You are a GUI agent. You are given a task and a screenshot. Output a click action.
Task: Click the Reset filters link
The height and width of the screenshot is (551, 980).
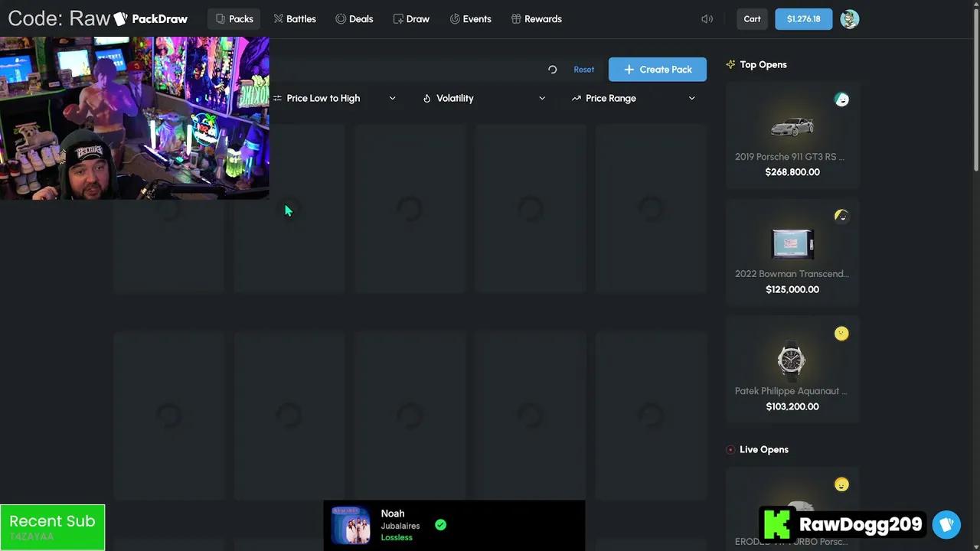(583, 70)
